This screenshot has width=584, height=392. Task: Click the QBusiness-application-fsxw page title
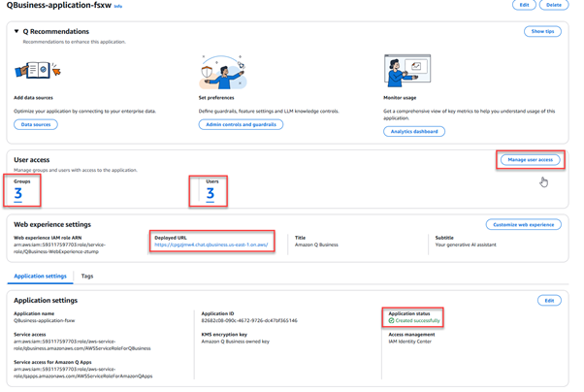coord(59,5)
